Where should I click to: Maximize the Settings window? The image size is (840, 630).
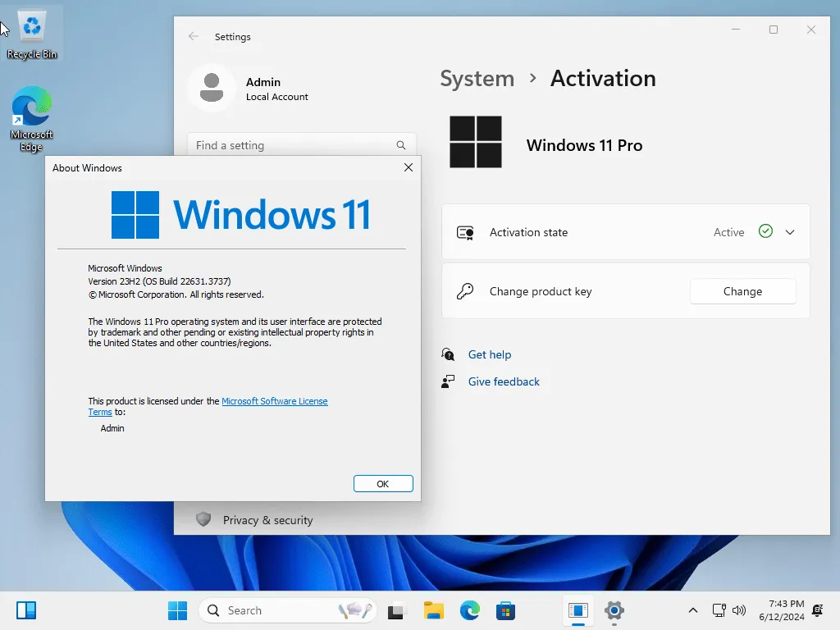pyautogui.click(x=773, y=30)
